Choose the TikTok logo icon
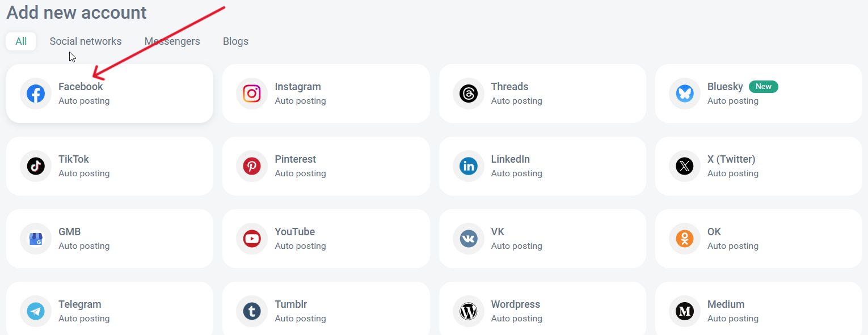This screenshot has height=335, width=868. click(36, 166)
